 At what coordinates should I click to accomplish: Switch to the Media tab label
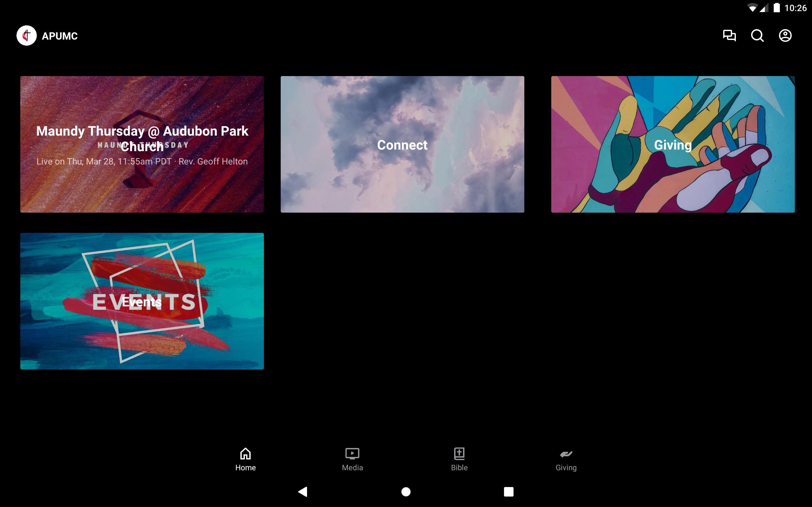(352, 467)
